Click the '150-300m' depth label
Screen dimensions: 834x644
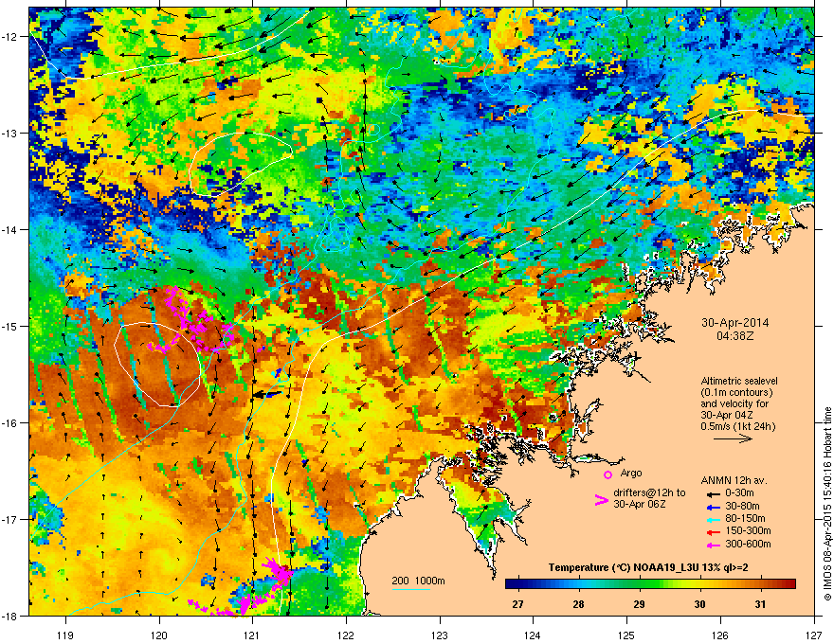click(748, 530)
